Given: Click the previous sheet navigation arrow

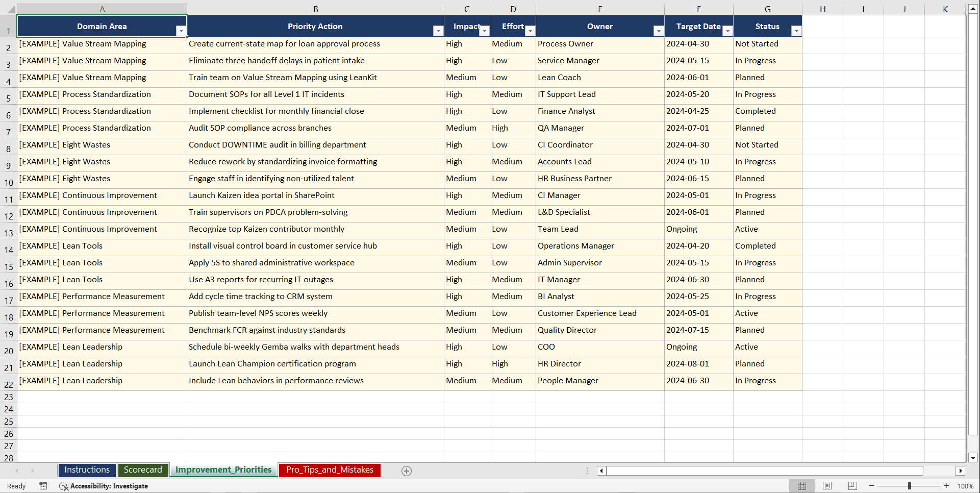Looking at the screenshot, I should pos(17,471).
